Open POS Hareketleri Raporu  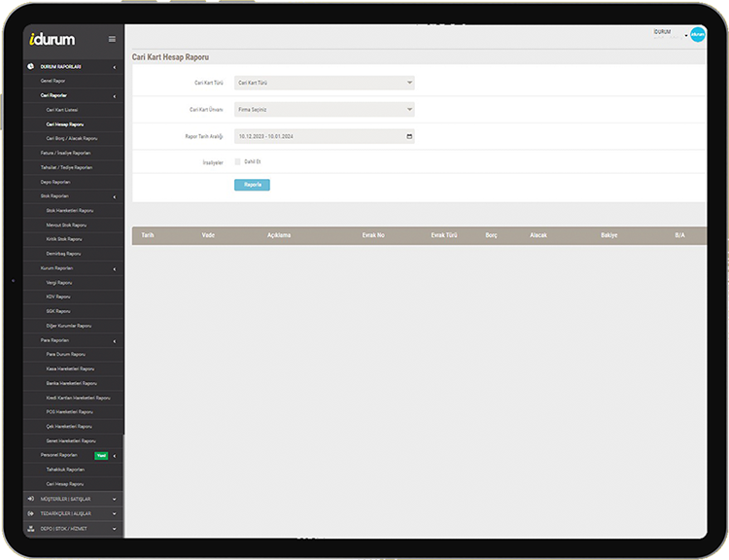coord(69,411)
